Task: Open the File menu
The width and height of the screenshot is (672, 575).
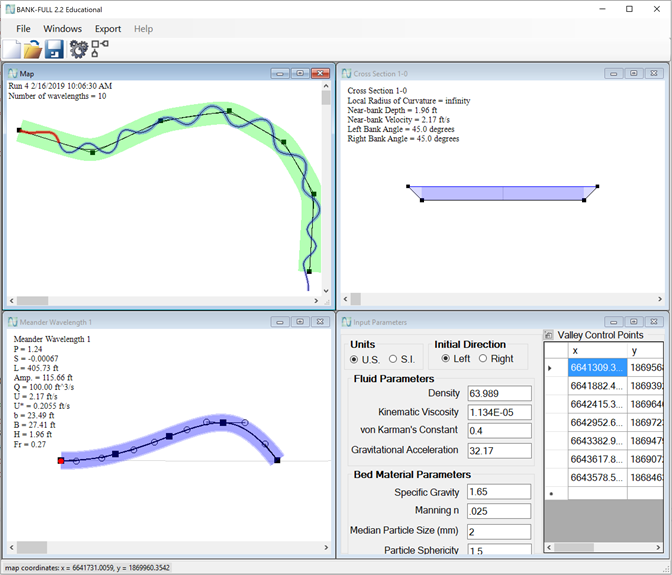Action: (23, 29)
